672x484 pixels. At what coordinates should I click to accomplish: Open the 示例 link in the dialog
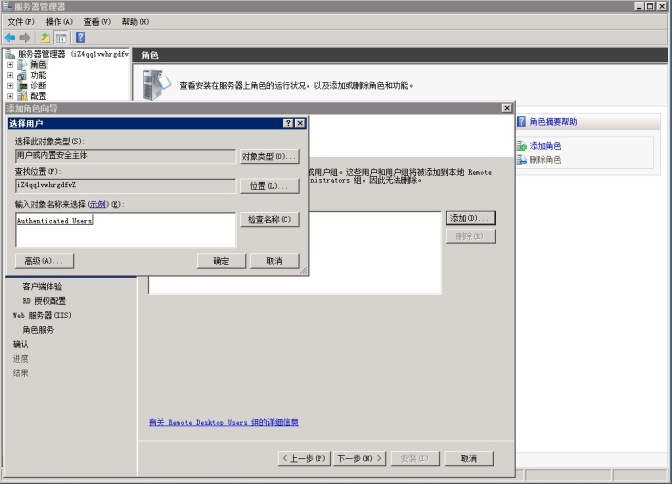tap(98, 204)
